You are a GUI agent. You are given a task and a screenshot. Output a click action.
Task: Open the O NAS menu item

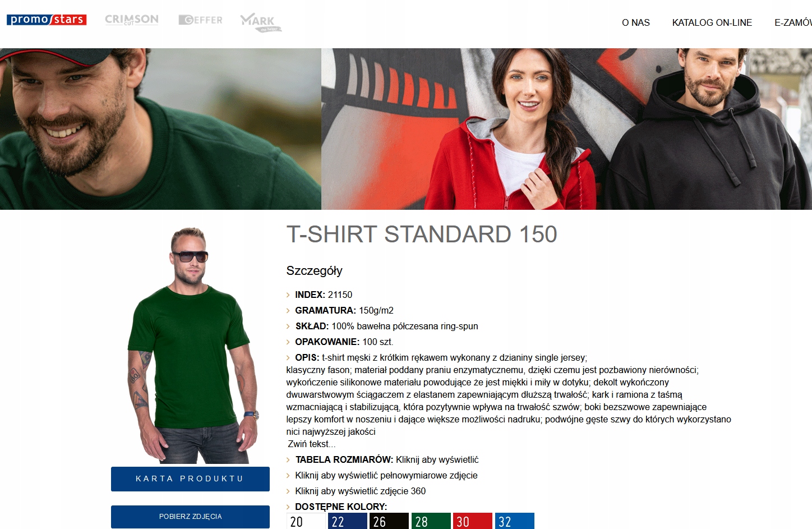(636, 22)
